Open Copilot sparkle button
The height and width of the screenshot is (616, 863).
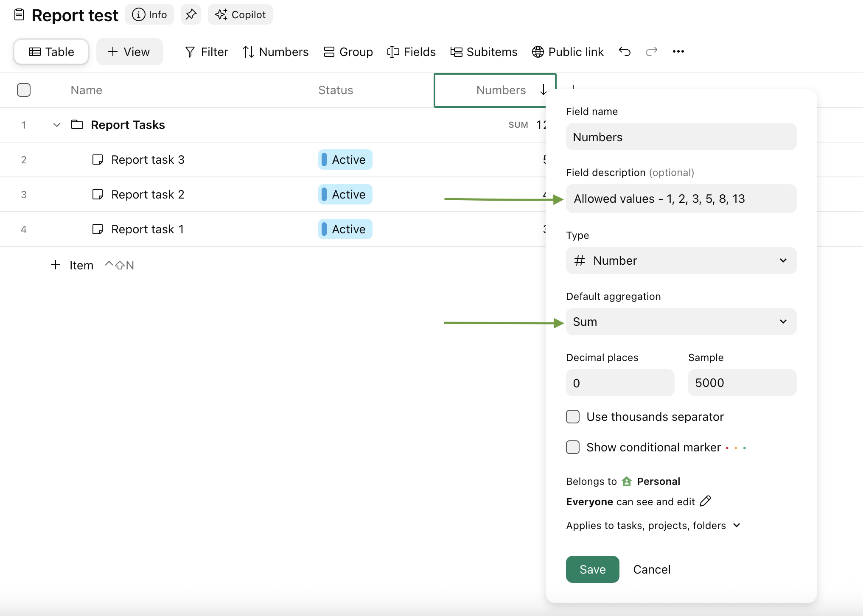click(x=240, y=14)
